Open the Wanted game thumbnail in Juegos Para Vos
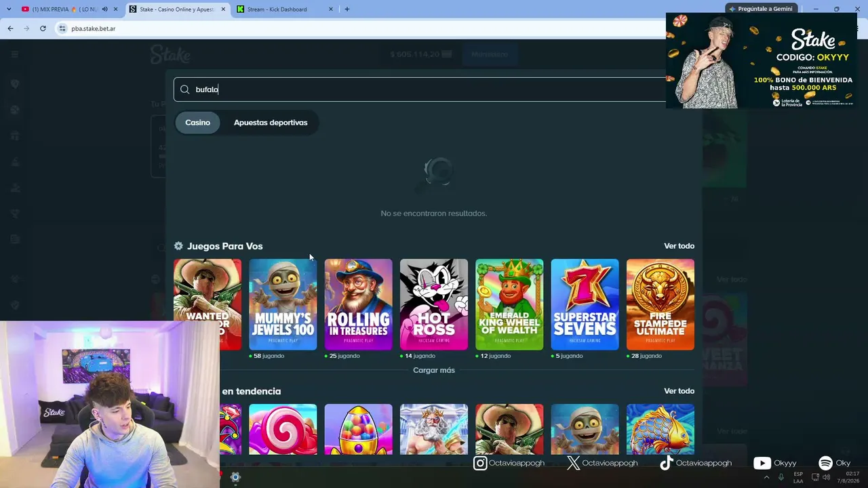868x488 pixels. 208,304
